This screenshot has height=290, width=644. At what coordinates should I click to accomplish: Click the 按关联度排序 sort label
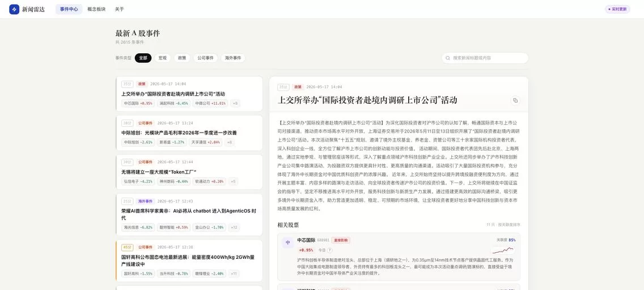click(509, 225)
